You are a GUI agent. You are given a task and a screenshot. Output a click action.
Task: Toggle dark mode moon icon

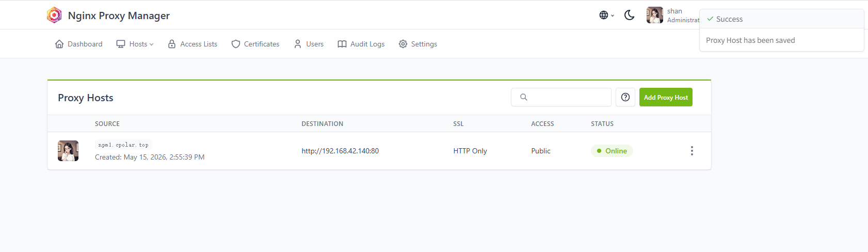click(629, 15)
